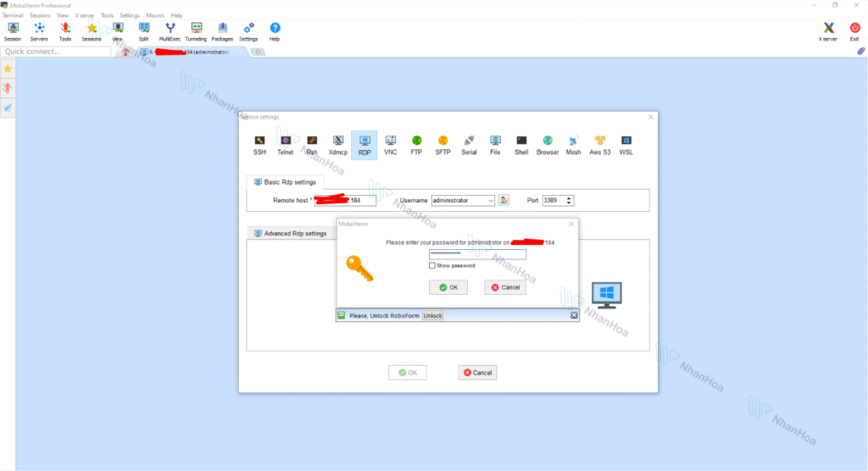Viewport: 868px width, 471px height.
Task: Expand the Username dropdown
Action: [490, 201]
